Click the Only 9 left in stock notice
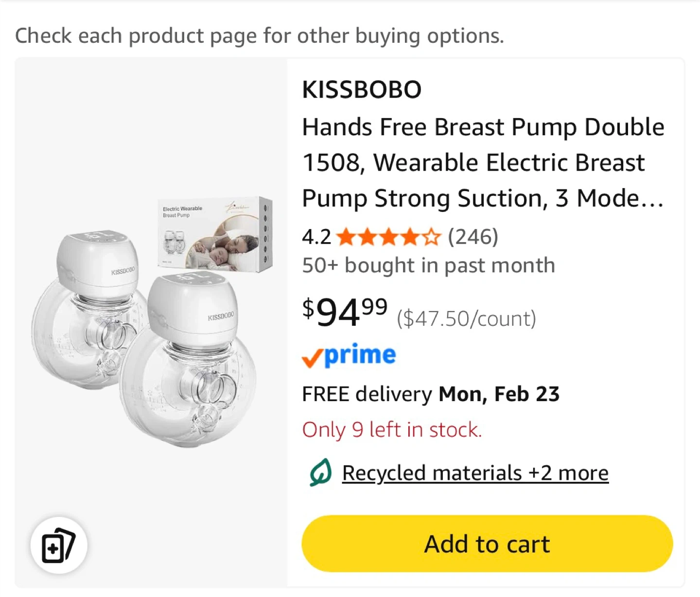Image resolution: width=700 pixels, height=597 pixels. 392,430
